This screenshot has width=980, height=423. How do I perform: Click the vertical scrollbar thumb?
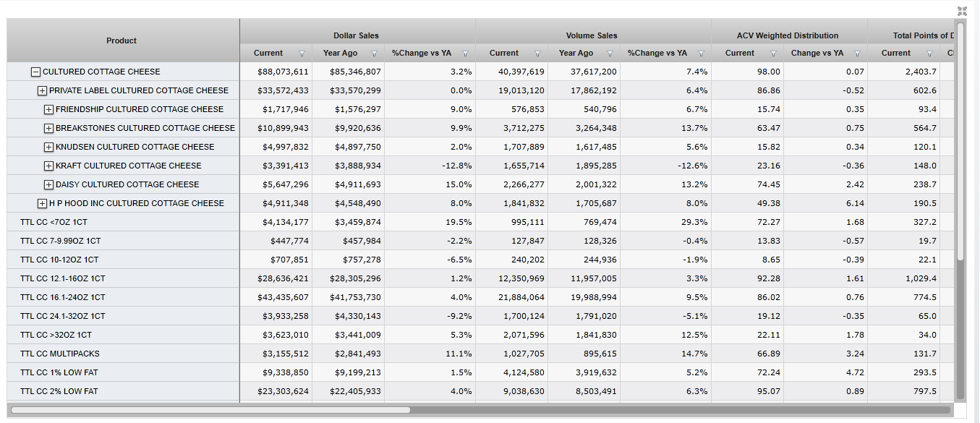960,141
